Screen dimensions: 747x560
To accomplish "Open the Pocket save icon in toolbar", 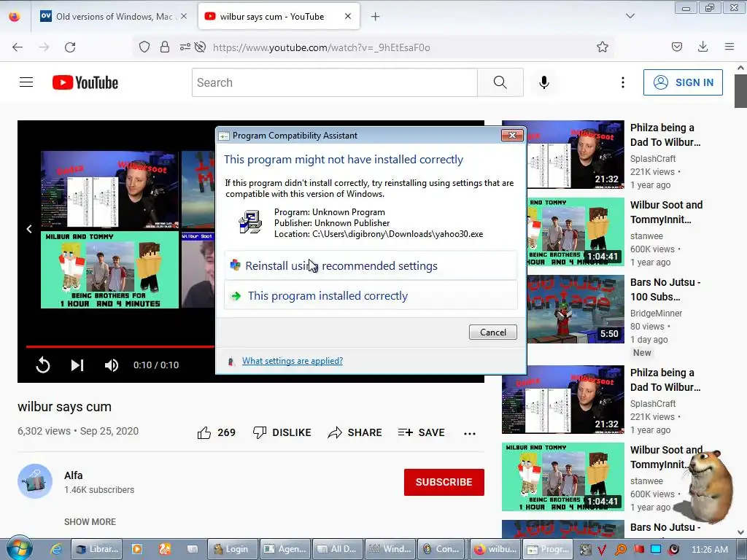I will [677, 47].
